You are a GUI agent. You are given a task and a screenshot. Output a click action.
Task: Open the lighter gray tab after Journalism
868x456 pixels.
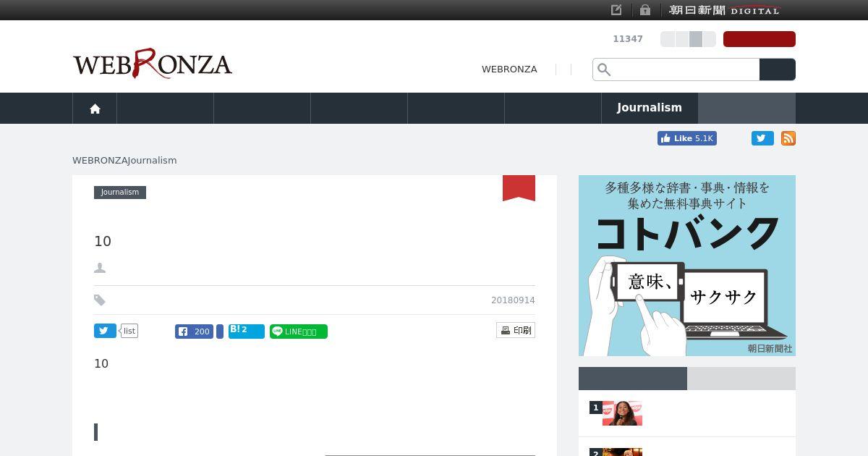(746, 108)
